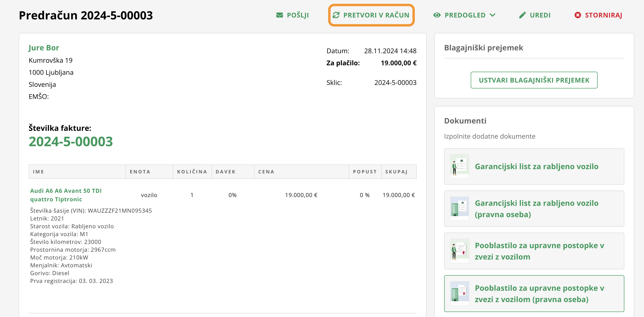Click the POPUST column header
The image size is (644, 317).
point(365,172)
